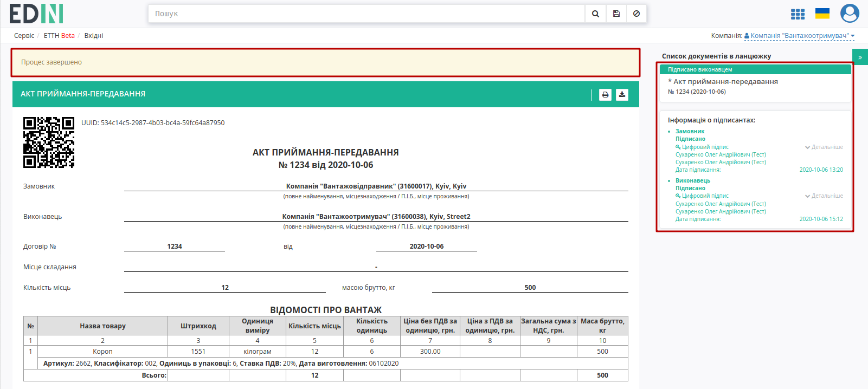Open ЕТТН Beta breadcrumb

click(59, 36)
